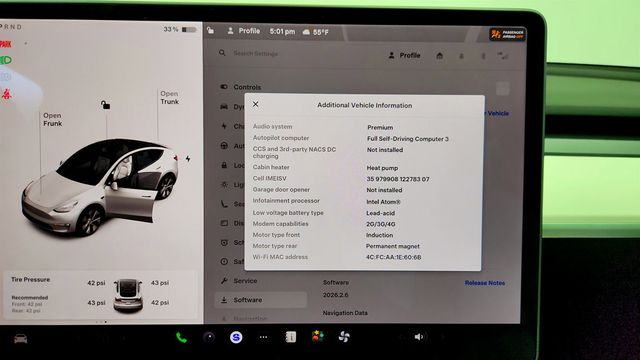Tap the Bluetooth icon in settings header

[483, 56]
